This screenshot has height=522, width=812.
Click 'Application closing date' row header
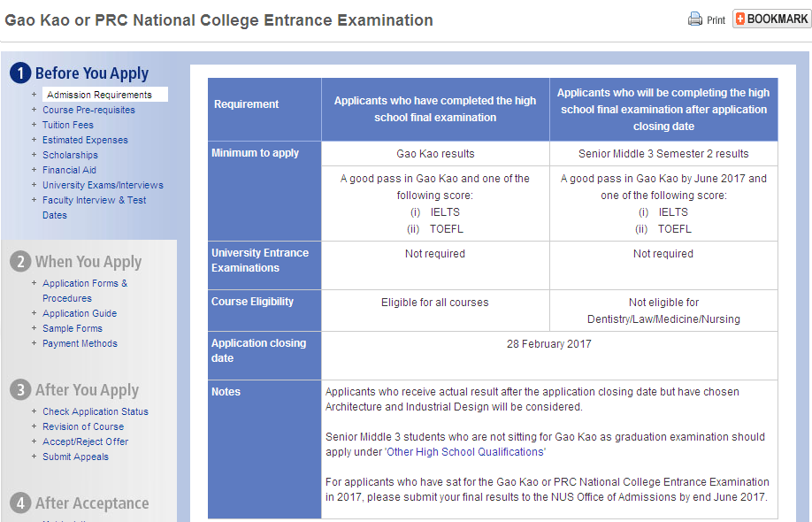pyautogui.click(x=264, y=356)
